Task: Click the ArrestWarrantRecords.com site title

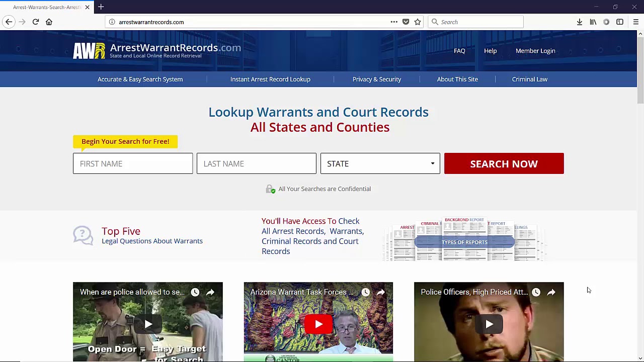Action: (175, 48)
